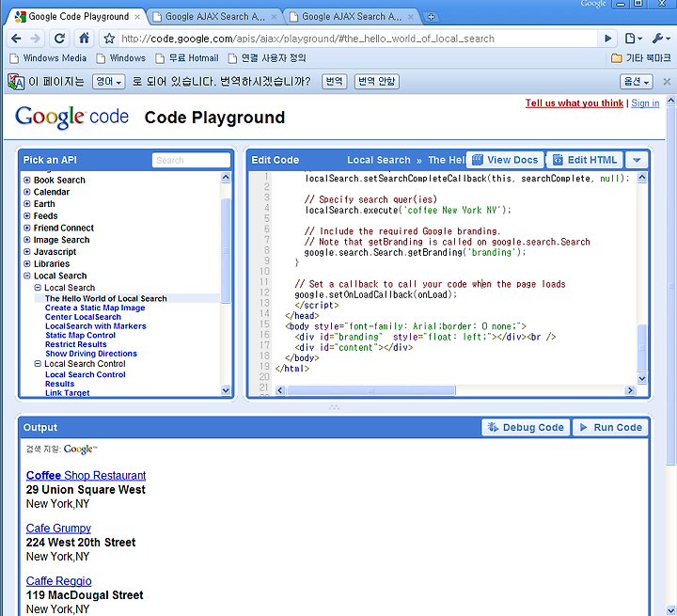Click the translate icon in the translation bar
This screenshot has height=616, width=677.
[x=16, y=81]
